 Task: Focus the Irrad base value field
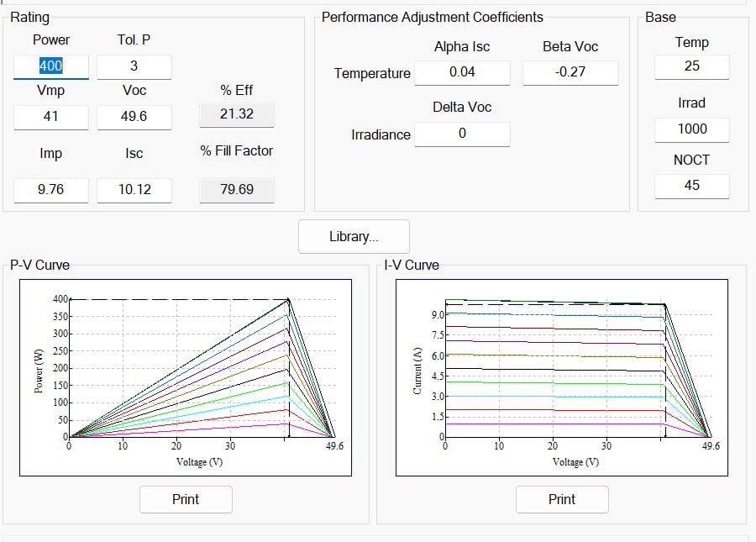tap(691, 129)
